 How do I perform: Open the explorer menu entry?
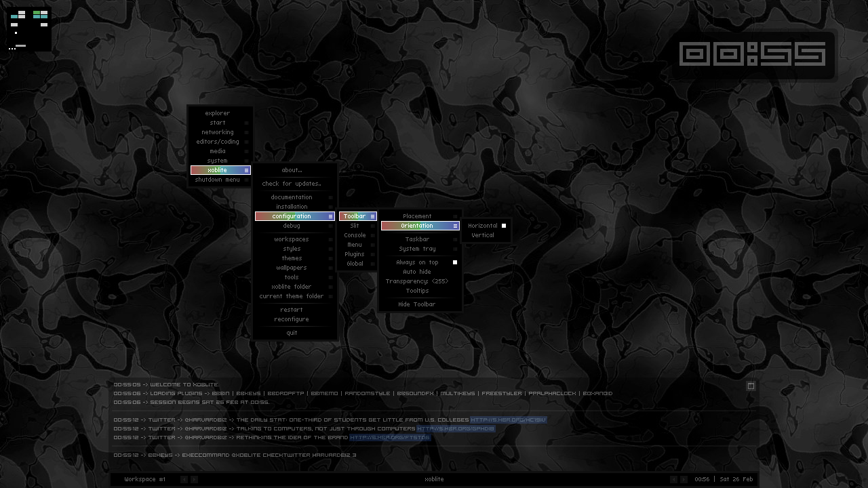tap(220, 113)
